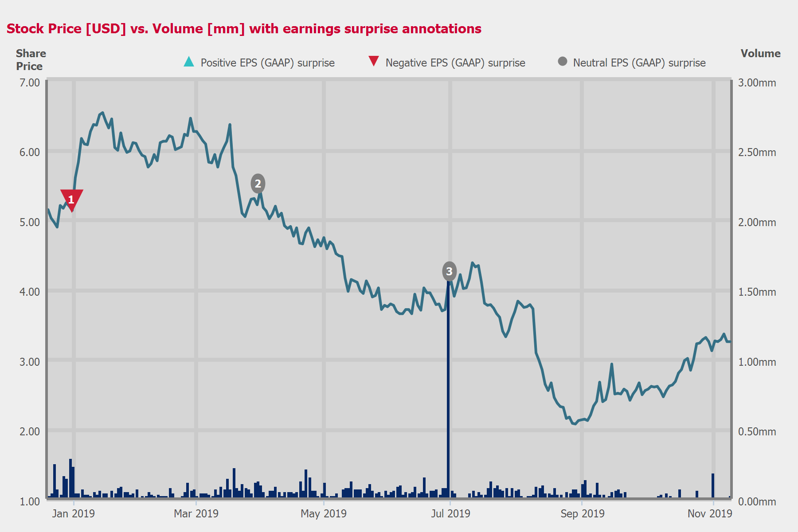Click the gray neutral surprise marker 3
This screenshot has height=532, width=798.
(449, 271)
